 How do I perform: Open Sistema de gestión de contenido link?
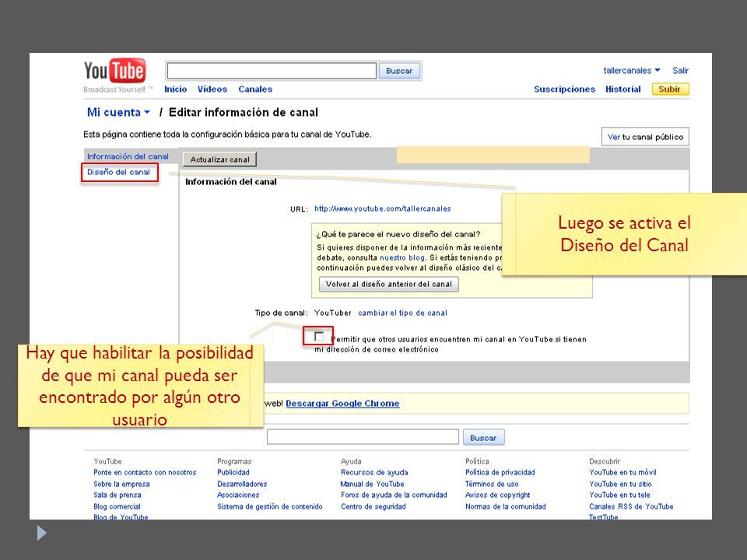click(270, 506)
